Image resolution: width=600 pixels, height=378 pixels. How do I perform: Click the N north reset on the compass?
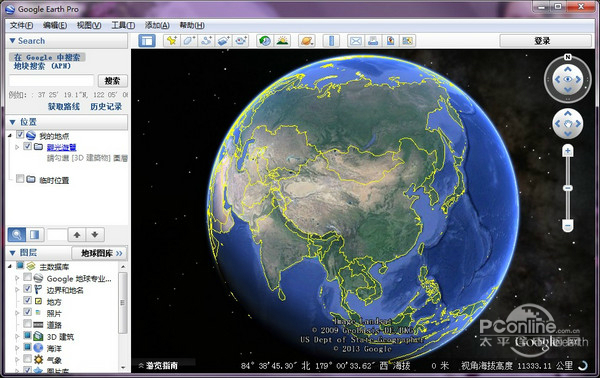pos(567,57)
